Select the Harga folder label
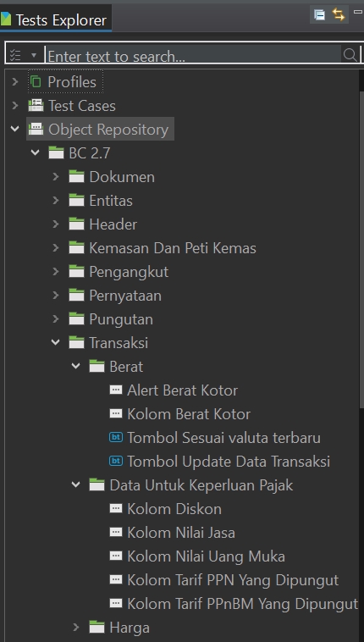This screenshot has height=642, width=364. (130, 628)
